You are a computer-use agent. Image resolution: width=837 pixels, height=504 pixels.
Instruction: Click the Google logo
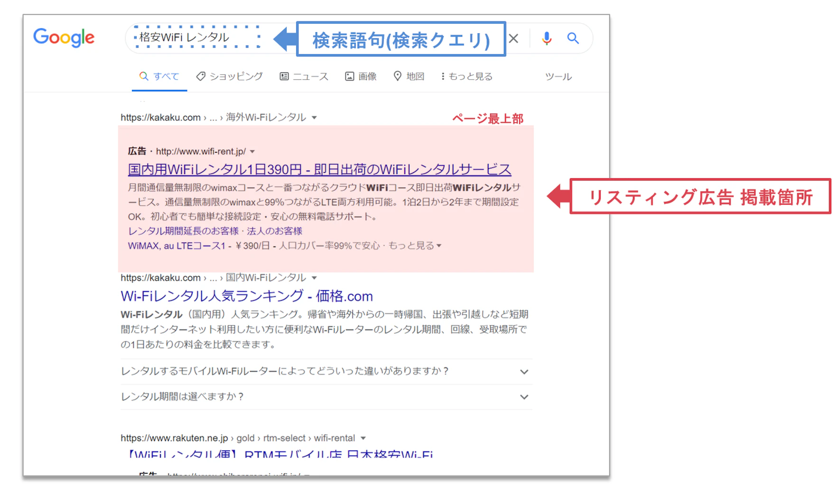[x=64, y=37]
